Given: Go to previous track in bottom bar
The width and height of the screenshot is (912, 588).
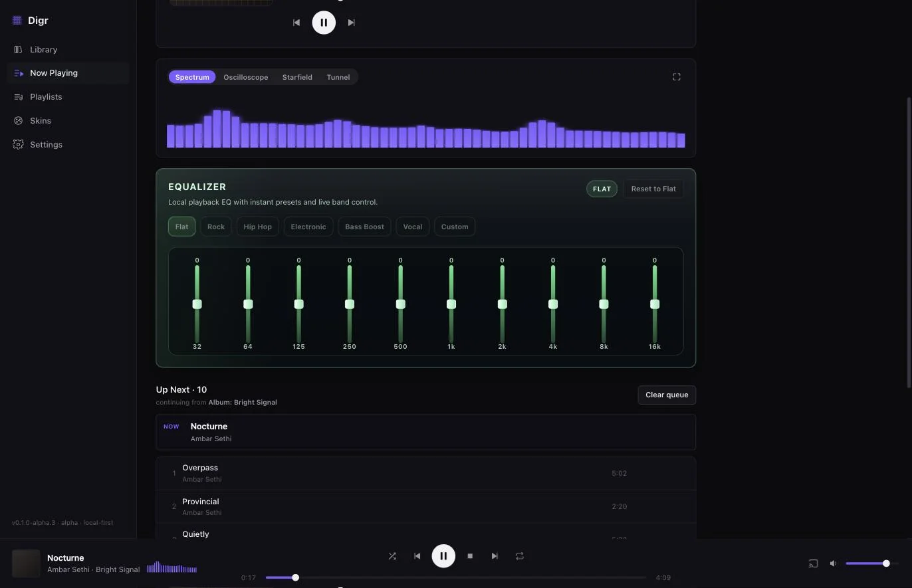Looking at the screenshot, I should click(x=417, y=556).
